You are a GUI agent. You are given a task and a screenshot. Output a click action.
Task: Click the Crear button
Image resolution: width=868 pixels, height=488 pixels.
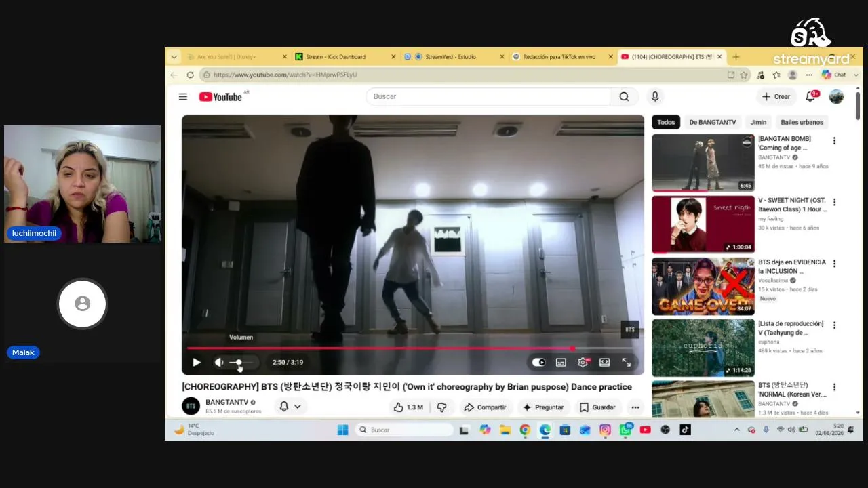(x=776, y=96)
